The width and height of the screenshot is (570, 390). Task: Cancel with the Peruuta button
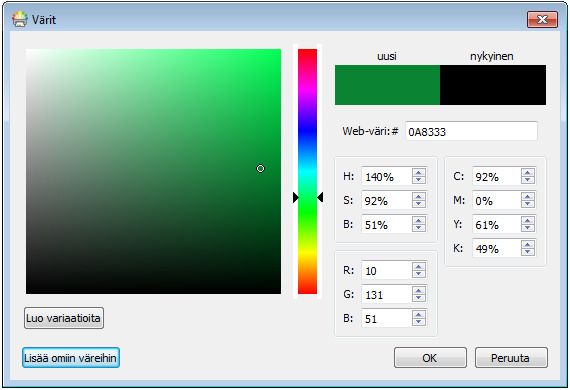tap(511, 358)
